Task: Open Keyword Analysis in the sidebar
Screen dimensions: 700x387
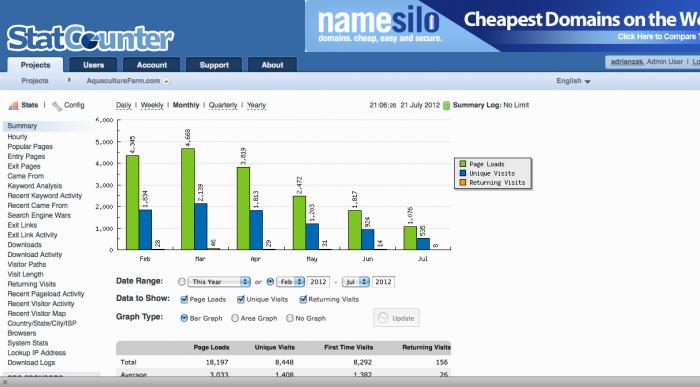Action: tap(35, 186)
